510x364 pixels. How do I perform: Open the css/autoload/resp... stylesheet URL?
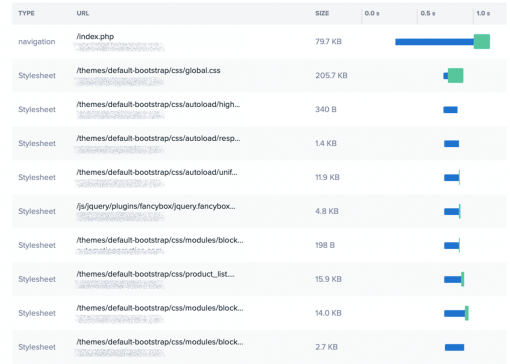[158, 138]
